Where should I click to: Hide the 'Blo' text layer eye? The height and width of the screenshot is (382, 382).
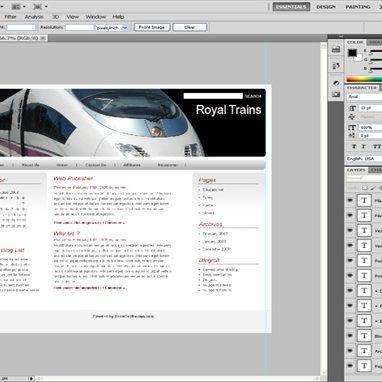(350, 336)
